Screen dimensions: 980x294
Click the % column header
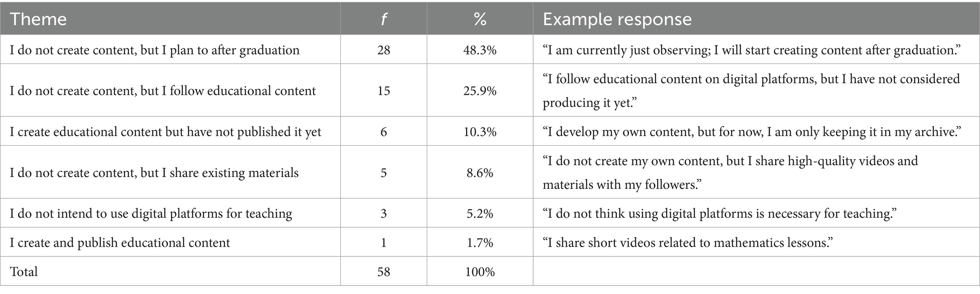pyautogui.click(x=479, y=19)
